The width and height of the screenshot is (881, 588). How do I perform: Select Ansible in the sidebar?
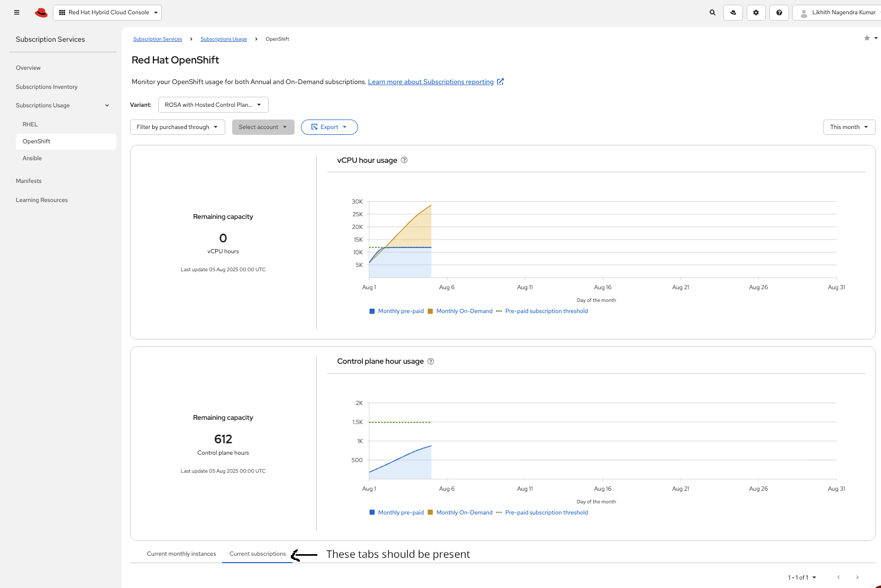coord(32,158)
